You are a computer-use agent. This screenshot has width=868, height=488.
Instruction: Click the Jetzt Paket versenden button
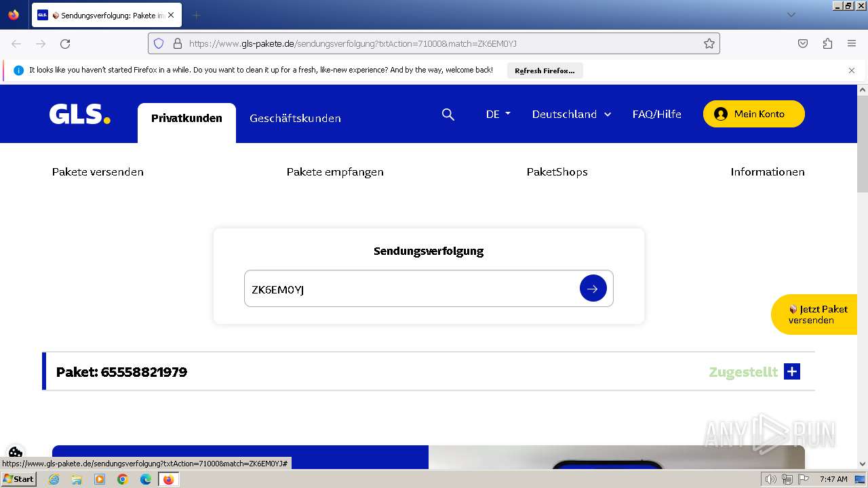pyautogui.click(x=814, y=314)
